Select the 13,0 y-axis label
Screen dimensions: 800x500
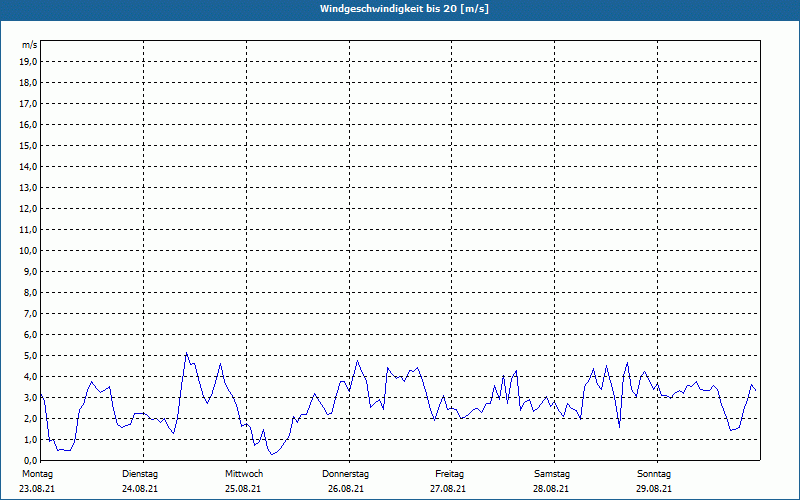29,188
